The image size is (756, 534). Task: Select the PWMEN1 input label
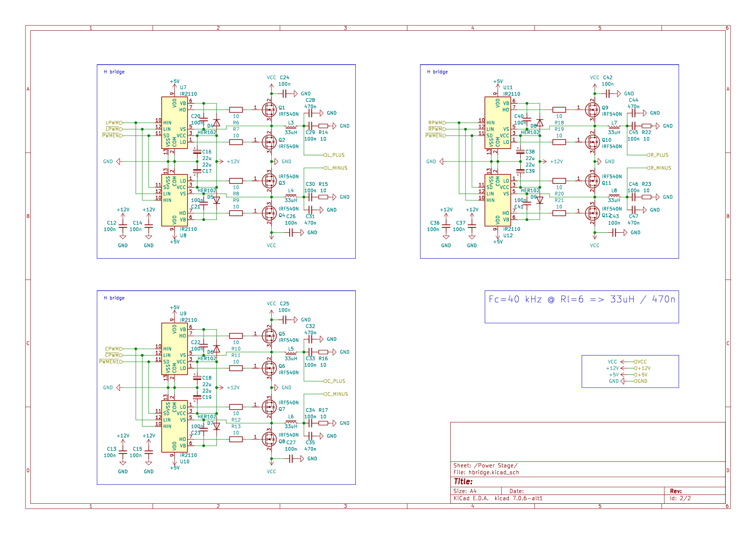111,362
